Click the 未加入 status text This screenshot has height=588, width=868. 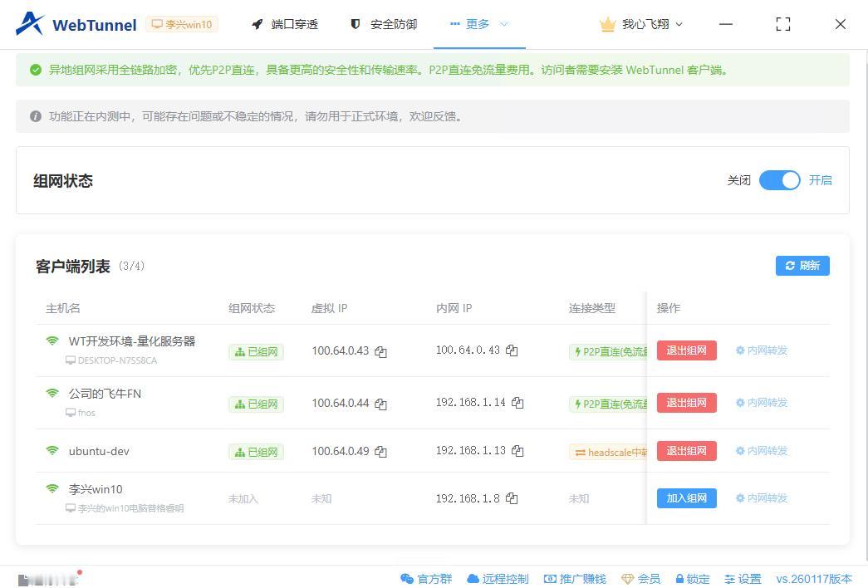[x=243, y=499]
